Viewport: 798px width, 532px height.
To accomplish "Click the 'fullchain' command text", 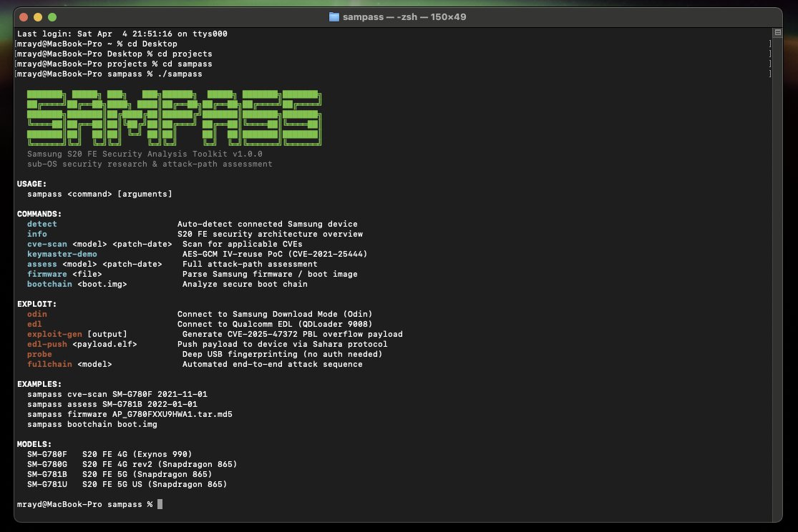I will click(49, 364).
